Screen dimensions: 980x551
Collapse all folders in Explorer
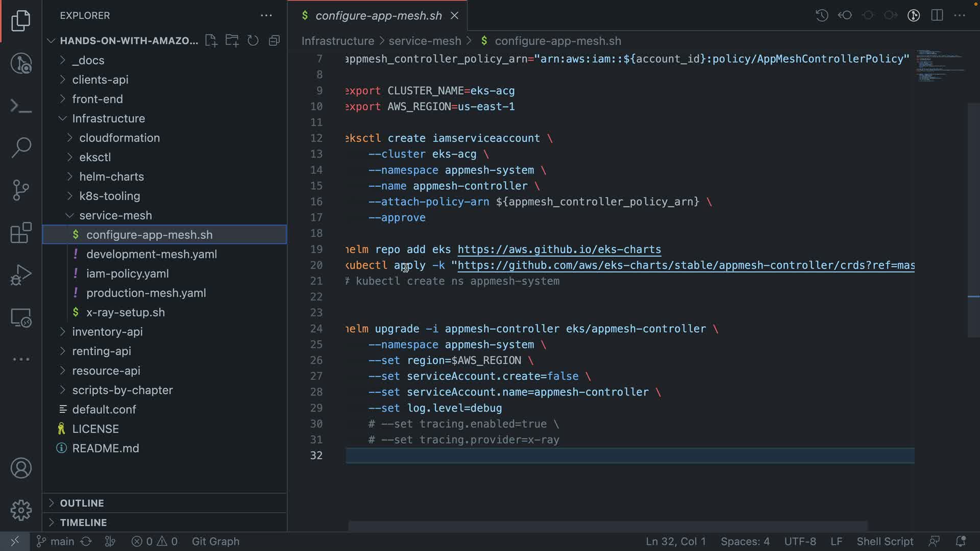[x=274, y=41]
